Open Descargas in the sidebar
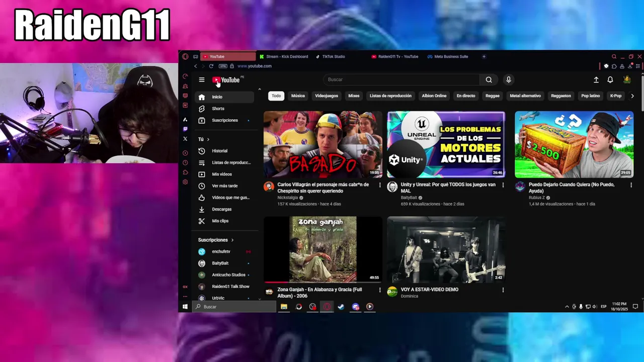The width and height of the screenshot is (644, 362). pyautogui.click(x=224, y=209)
